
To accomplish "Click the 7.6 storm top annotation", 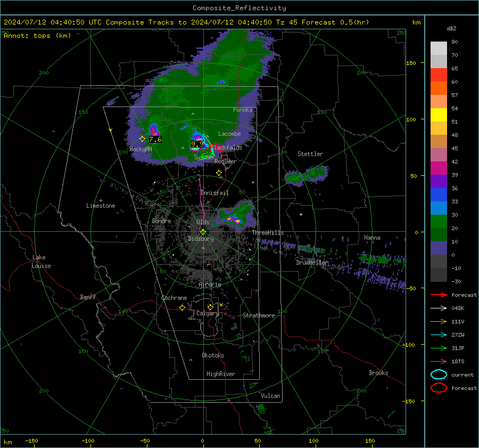I will pyautogui.click(x=155, y=140).
